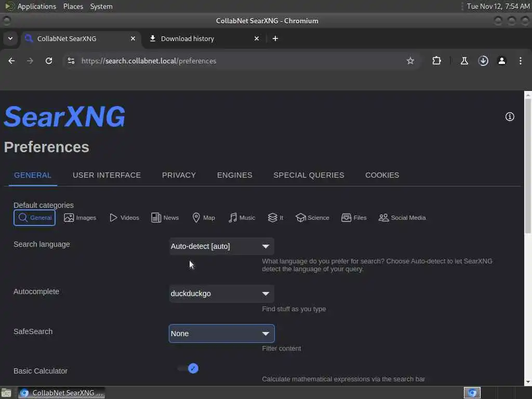The height and width of the screenshot is (399, 532).
Task: Click the Autocomplete label
Action: [x=36, y=291]
